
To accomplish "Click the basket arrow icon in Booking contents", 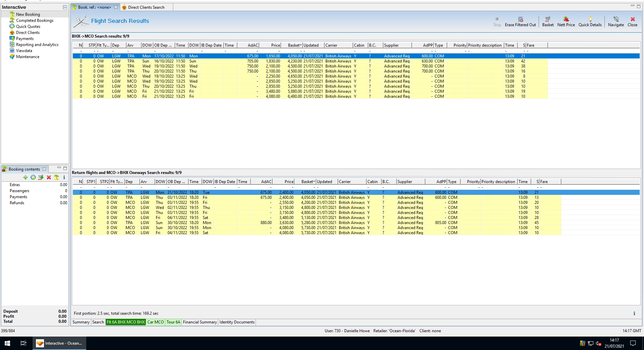I will (41, 177).
